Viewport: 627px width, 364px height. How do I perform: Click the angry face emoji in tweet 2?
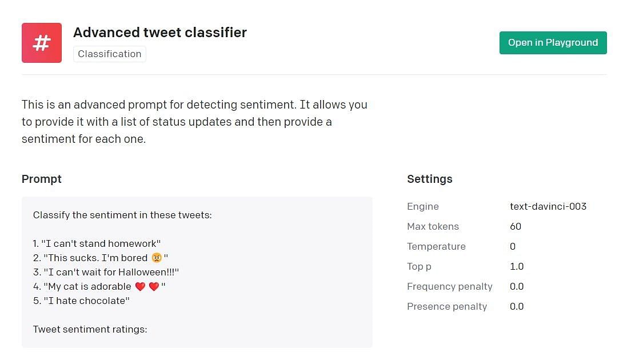click(x=157, y=258)
